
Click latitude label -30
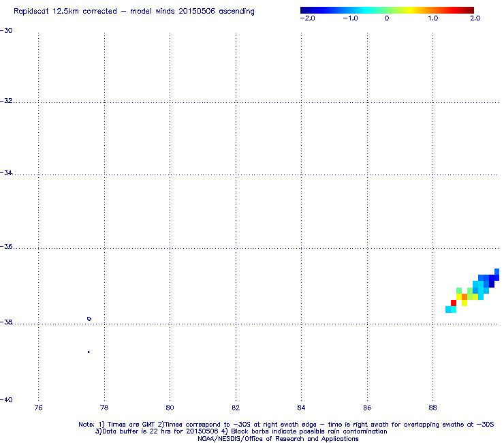pos(6,31)
